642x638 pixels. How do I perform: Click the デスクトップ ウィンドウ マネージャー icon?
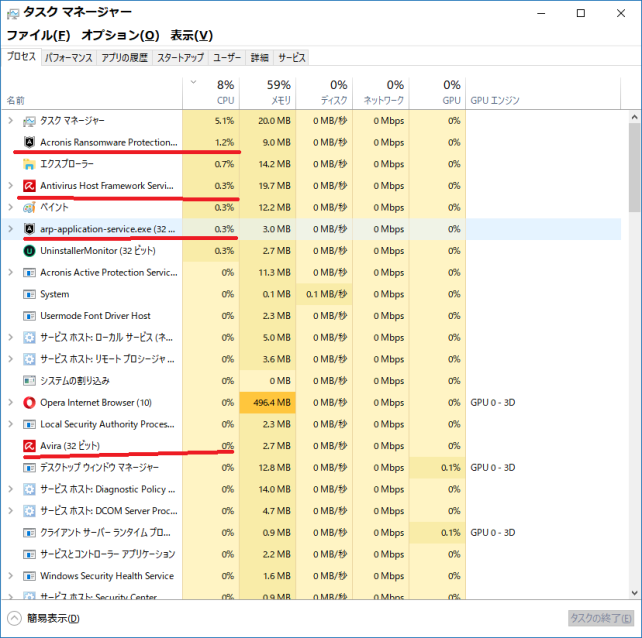[x=29, y=468]
